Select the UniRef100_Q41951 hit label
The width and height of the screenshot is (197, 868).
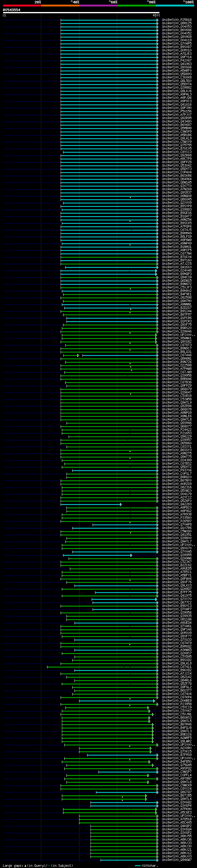pos(177,535)
